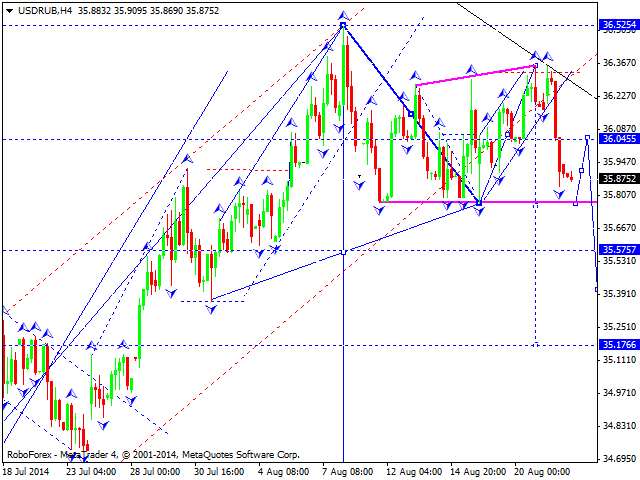Click the 36.2270 price scale value
Viewport: 640px width, 480px height.
620,96
